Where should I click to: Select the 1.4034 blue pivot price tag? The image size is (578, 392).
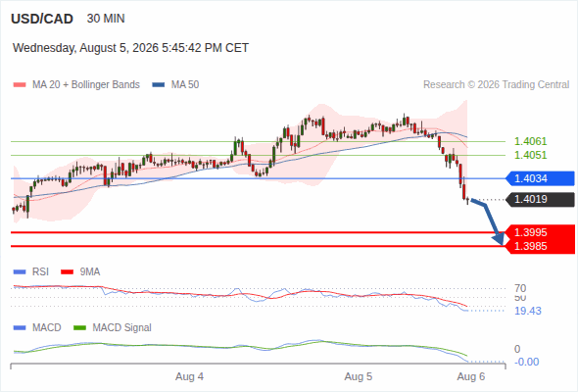[x=540, y=178]
